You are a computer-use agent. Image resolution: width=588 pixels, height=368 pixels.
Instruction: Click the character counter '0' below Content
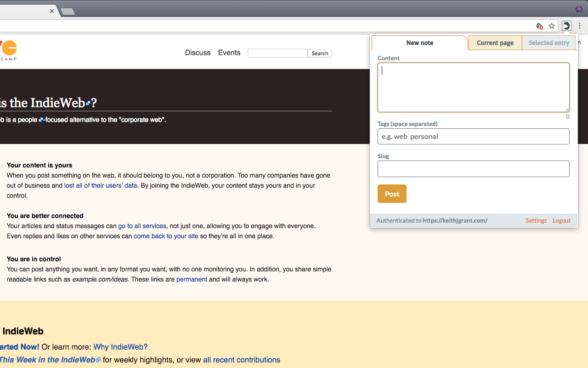tap(568, 116)
